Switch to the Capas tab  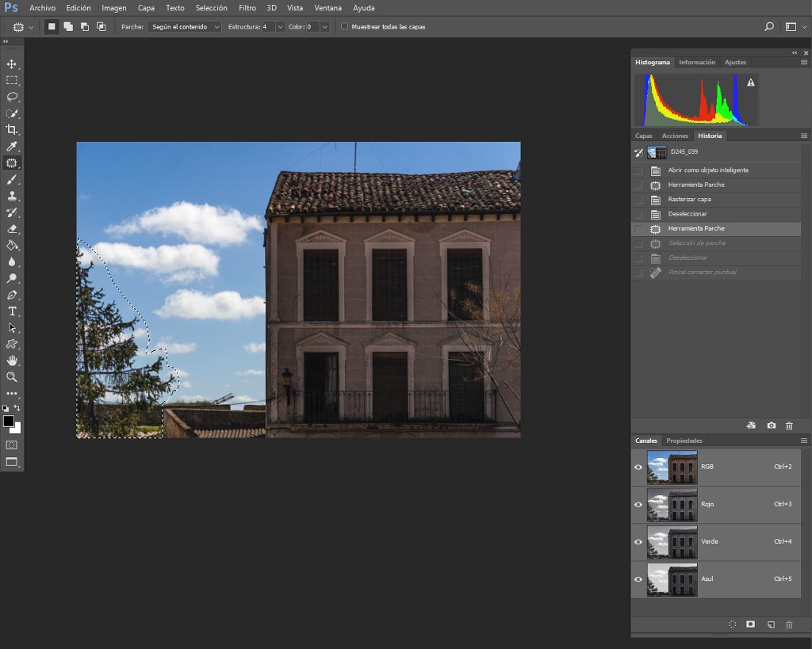click(x=644, y=136)
